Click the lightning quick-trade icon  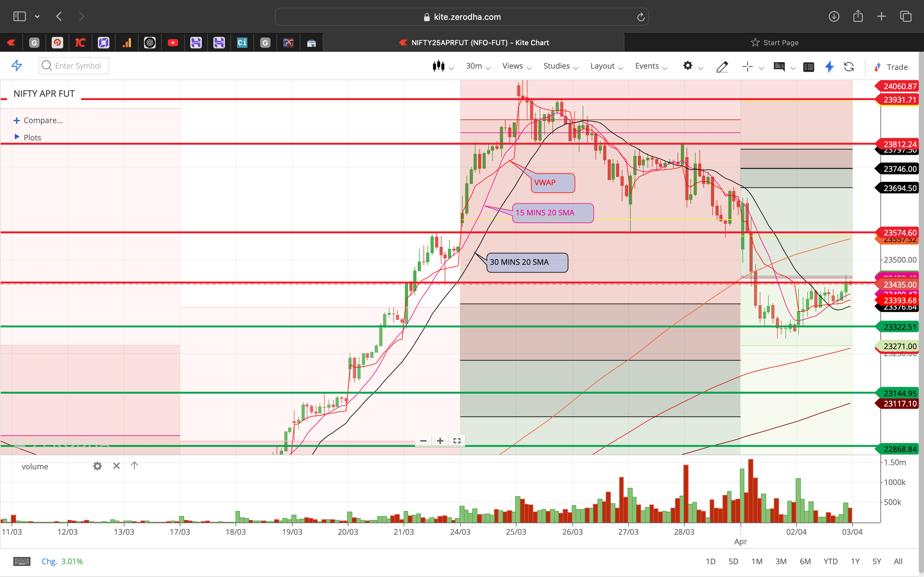point(829,67)
